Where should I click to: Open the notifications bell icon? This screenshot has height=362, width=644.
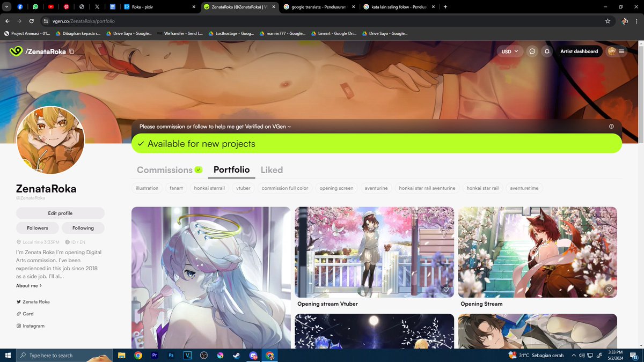tap(547, 51)
